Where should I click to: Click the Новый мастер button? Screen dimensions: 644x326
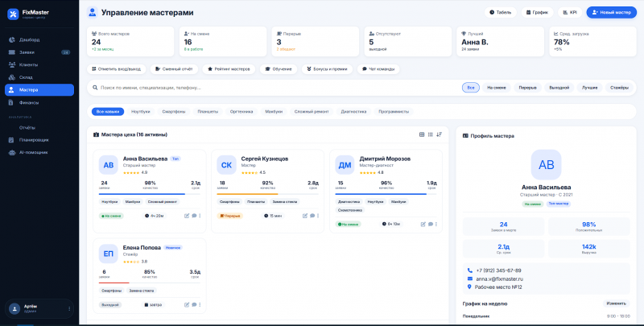611,12
